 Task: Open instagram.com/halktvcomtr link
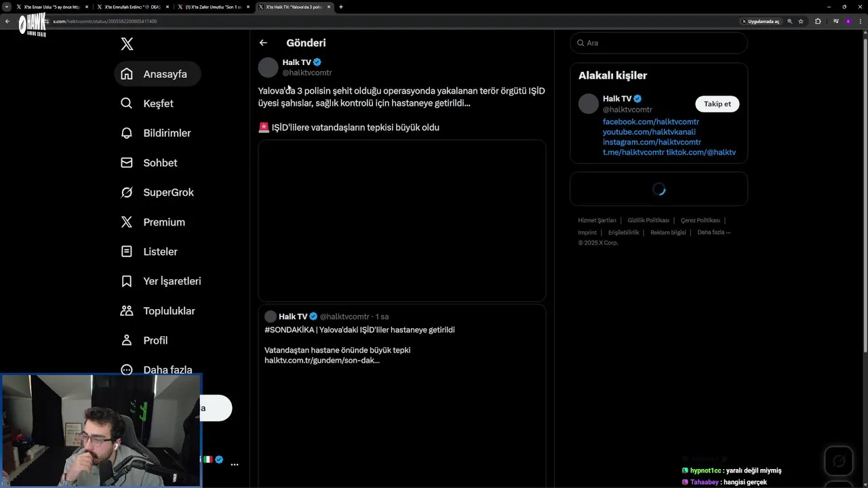pyautogui.click(x=652, y=142)
